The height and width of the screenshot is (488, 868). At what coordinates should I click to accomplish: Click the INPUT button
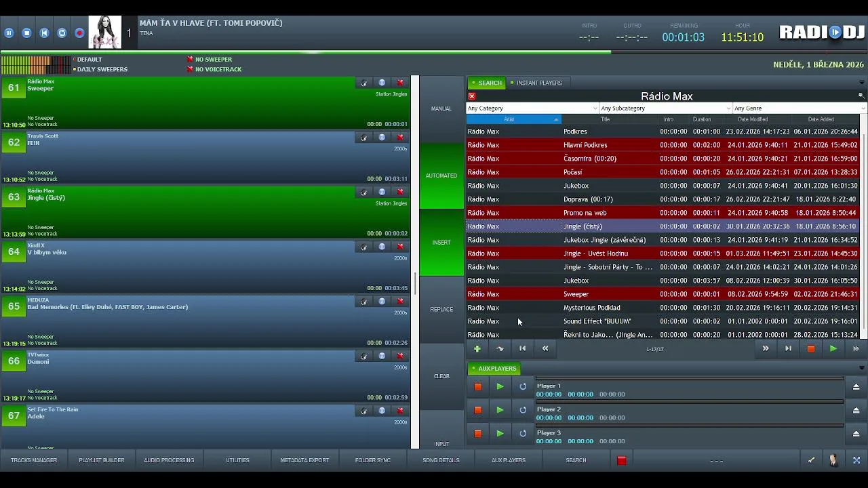pos(441,444)
